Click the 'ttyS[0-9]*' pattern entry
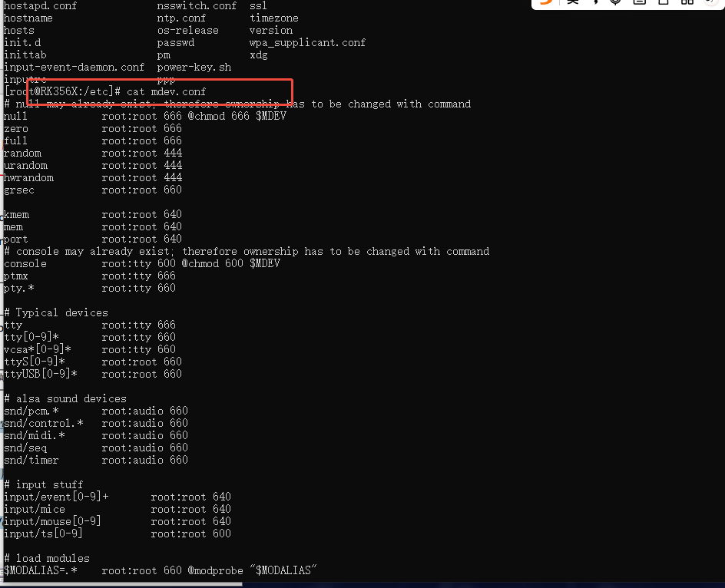 point(35,362)
